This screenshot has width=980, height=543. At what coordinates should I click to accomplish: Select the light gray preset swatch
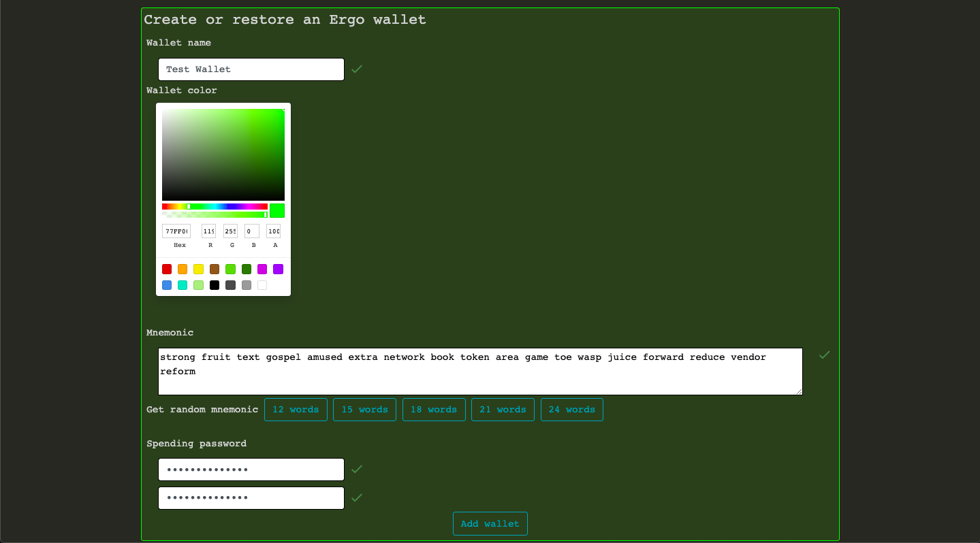coord(247,285)
